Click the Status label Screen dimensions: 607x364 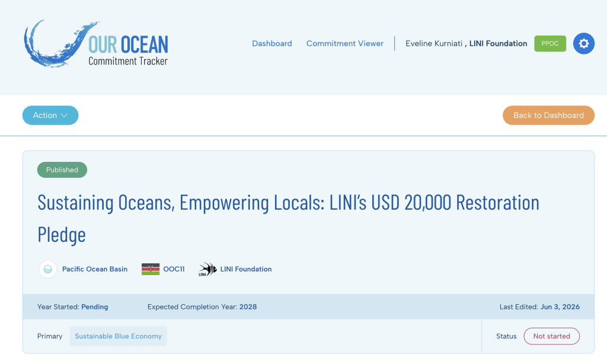(506, 336)
